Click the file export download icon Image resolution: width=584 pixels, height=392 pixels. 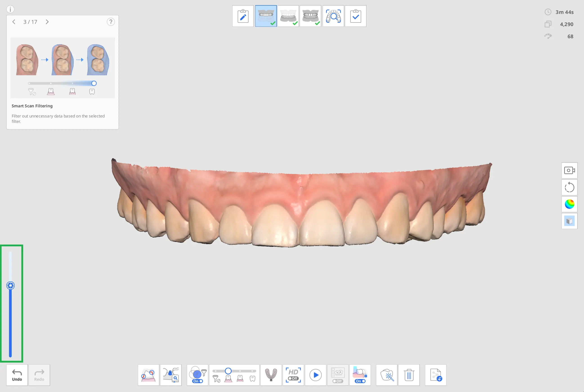[x=435, y=375]
